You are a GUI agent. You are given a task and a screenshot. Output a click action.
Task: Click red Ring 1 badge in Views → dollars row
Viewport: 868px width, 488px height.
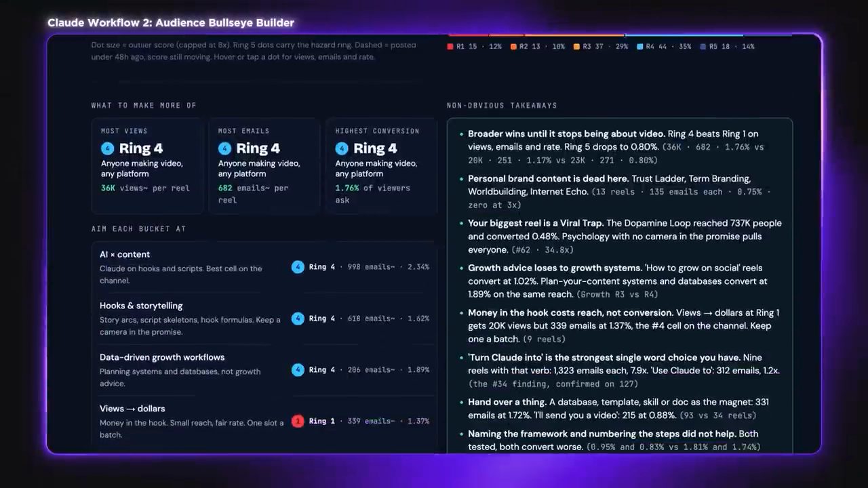298,422
